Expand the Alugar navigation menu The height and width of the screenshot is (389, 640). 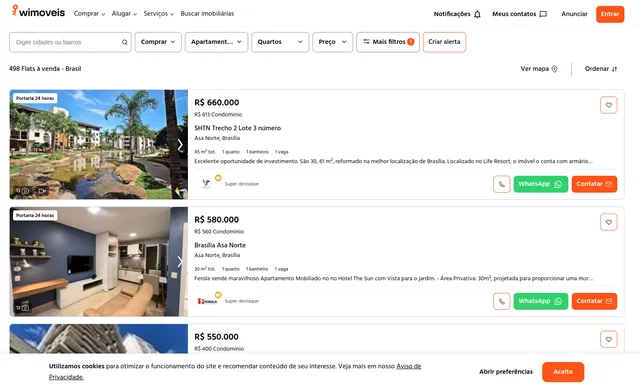124,14
